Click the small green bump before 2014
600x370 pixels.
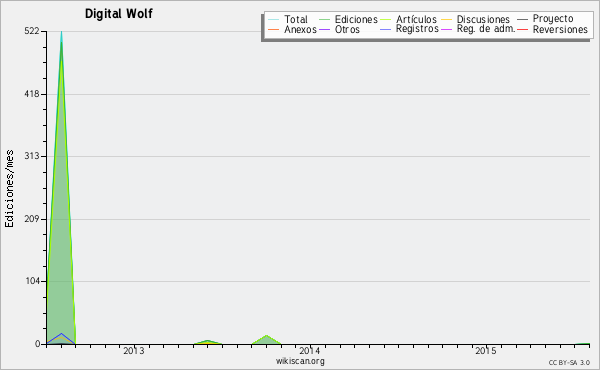pyautogui.click(x=266, y=340)
